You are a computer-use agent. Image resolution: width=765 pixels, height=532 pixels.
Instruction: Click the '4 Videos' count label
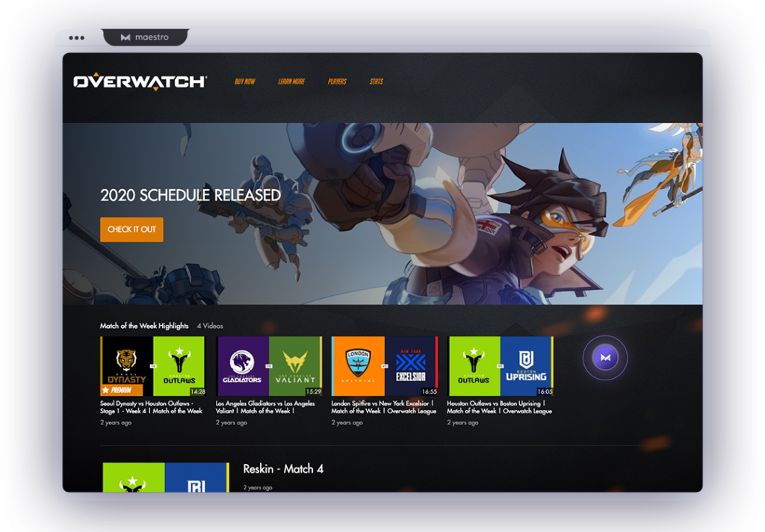(x=210, y=326)
